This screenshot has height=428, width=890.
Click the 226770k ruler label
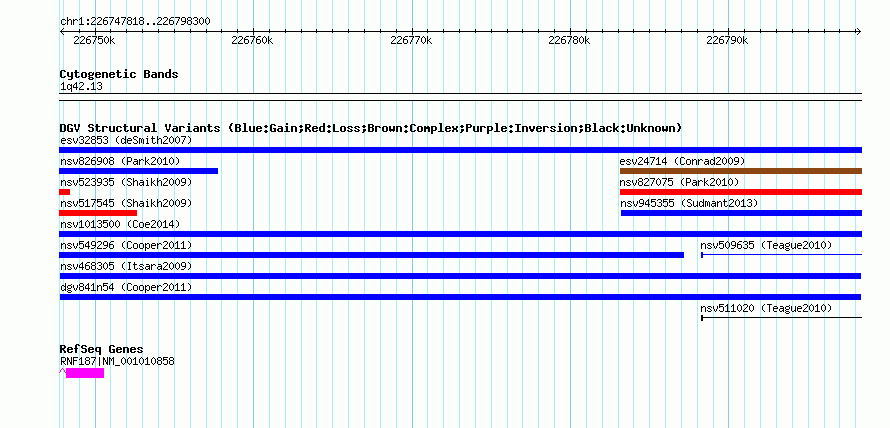(412, 40)
